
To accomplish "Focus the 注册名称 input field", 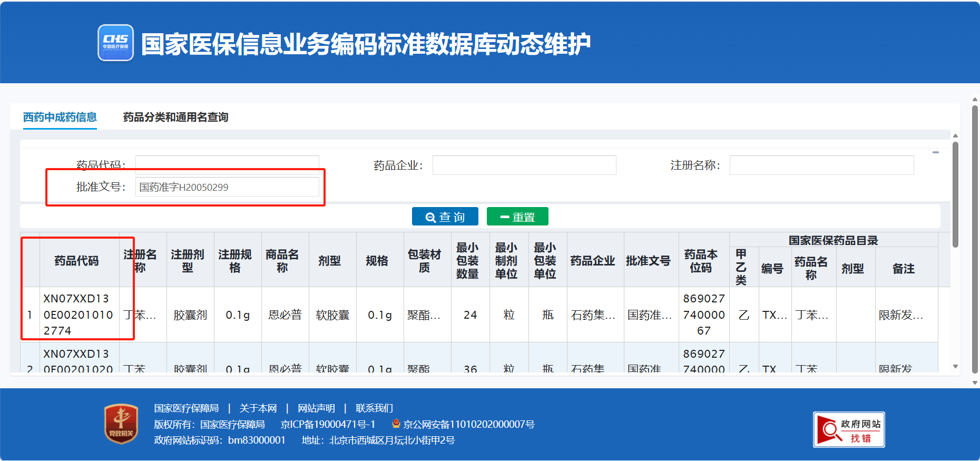I will (821, 165).
